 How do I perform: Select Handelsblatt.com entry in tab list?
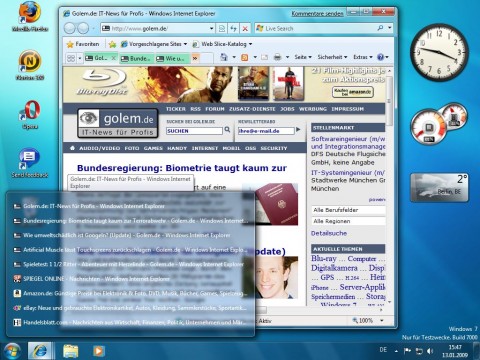point(130,322)
